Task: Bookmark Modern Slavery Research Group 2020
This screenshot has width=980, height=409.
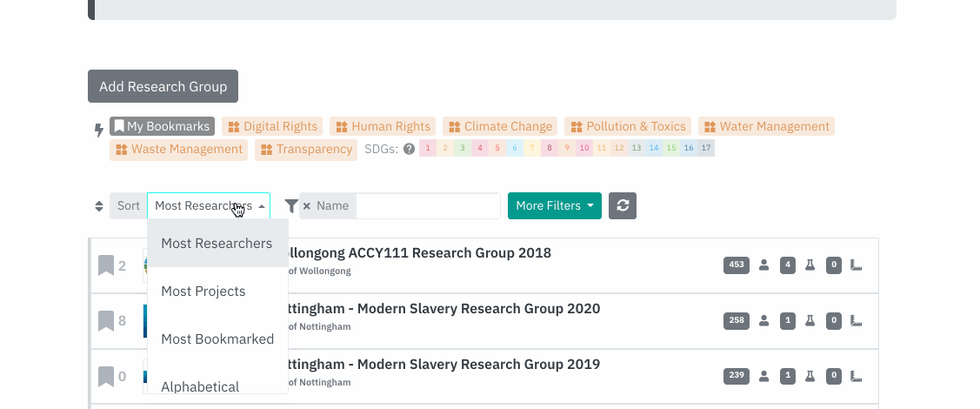Action: coord(106,321)
